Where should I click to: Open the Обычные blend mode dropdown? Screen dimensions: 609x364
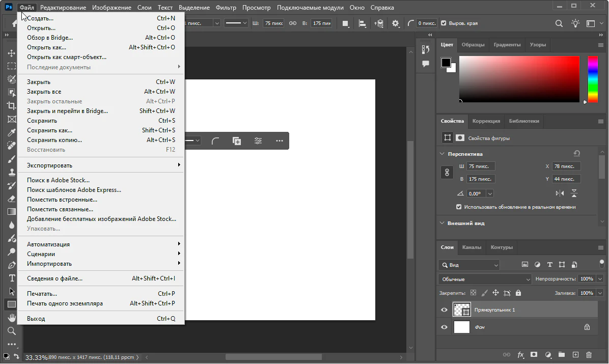[485, 279]
